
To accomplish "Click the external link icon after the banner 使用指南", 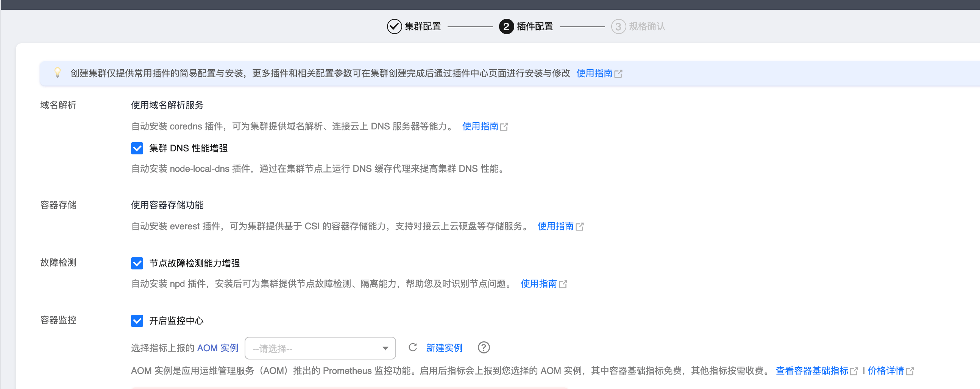I will [x=620, y=74].
